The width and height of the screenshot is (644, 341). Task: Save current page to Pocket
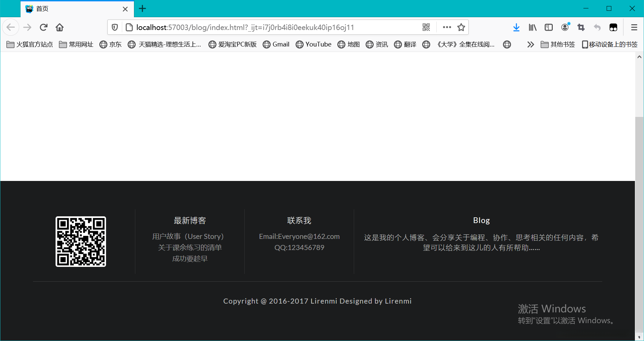[613, 27]
